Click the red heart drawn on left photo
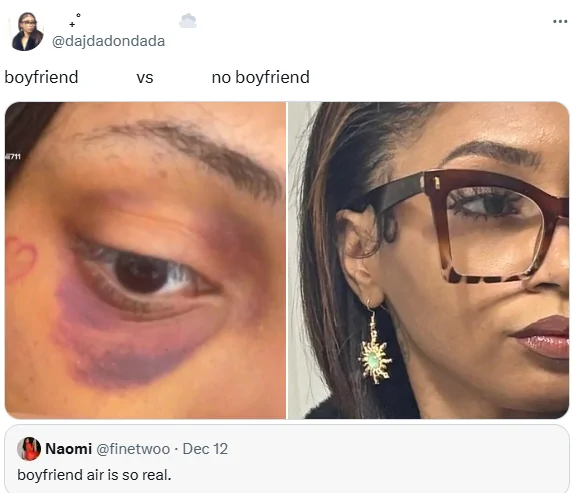Screen dimensions: 573x493 coord(20,258)
